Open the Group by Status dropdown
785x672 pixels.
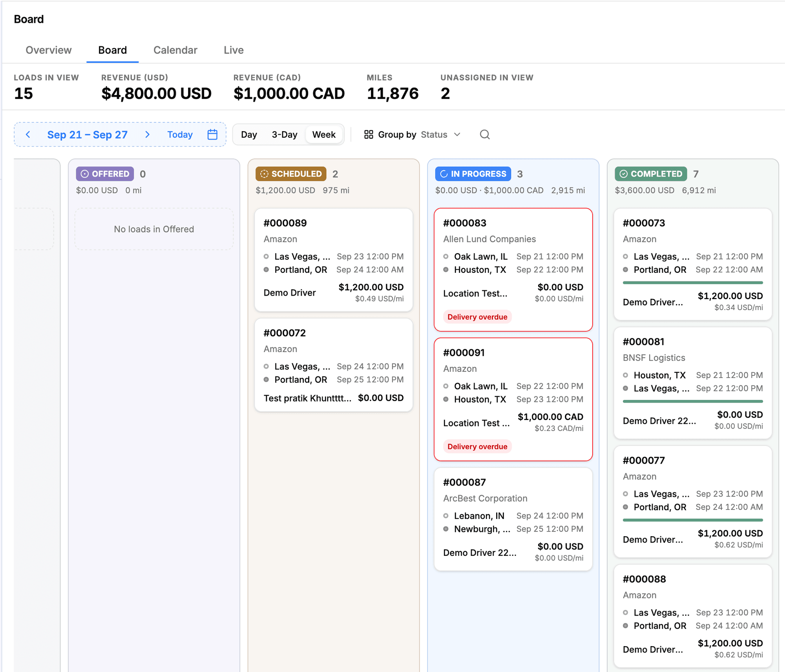(413, 135)
